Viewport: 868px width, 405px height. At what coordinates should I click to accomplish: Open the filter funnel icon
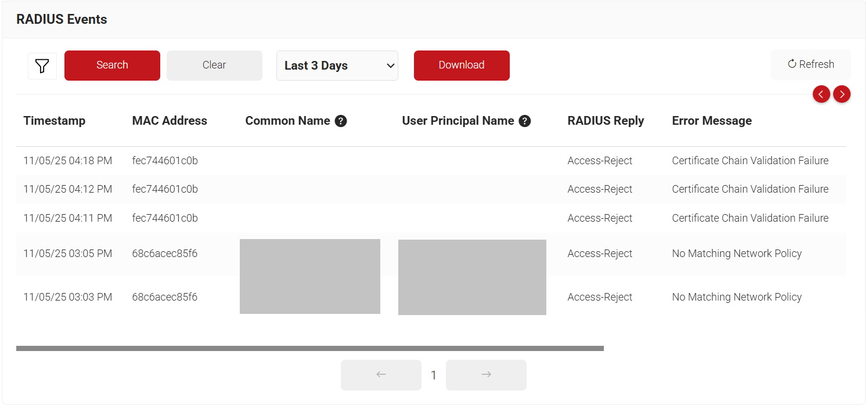[42, 66]
